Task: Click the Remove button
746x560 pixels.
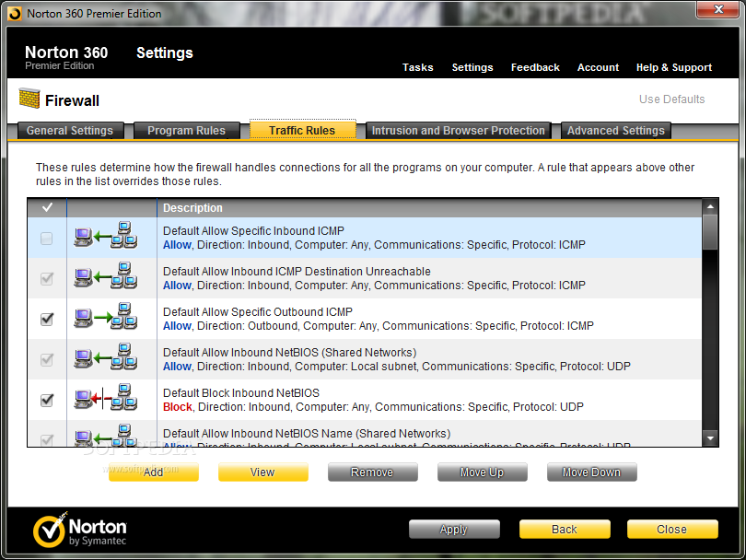Action: tap(372, 472)
